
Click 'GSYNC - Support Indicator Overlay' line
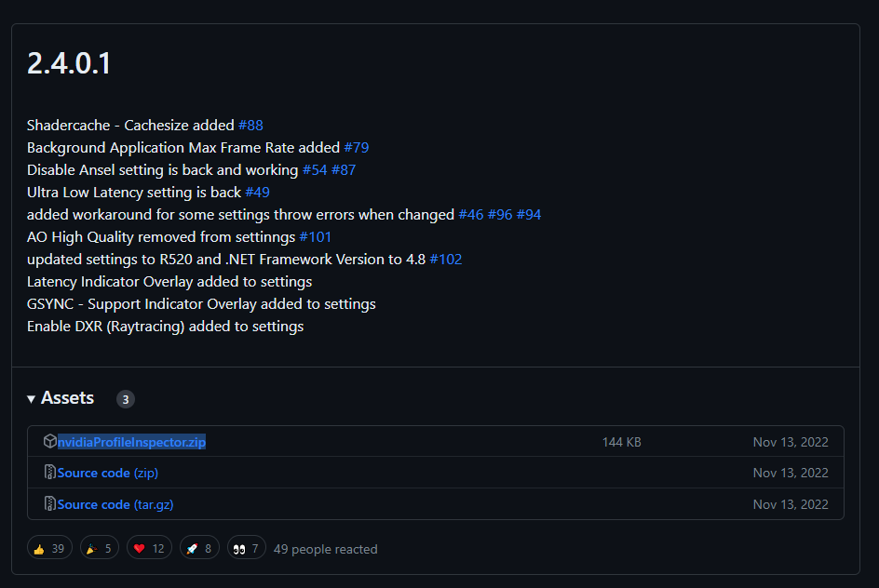tap(201, 304)
